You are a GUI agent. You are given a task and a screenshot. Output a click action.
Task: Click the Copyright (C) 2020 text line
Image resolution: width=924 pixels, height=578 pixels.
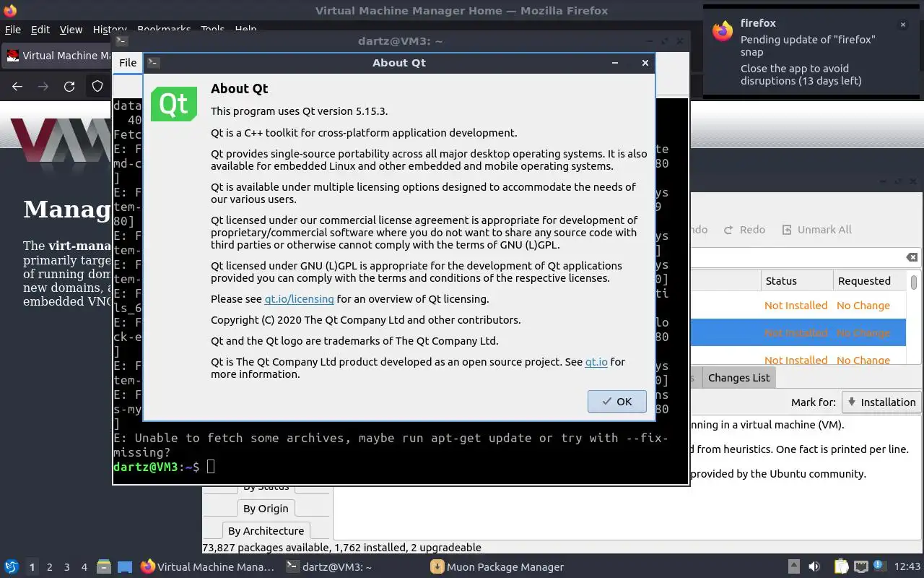pos(366,320)
